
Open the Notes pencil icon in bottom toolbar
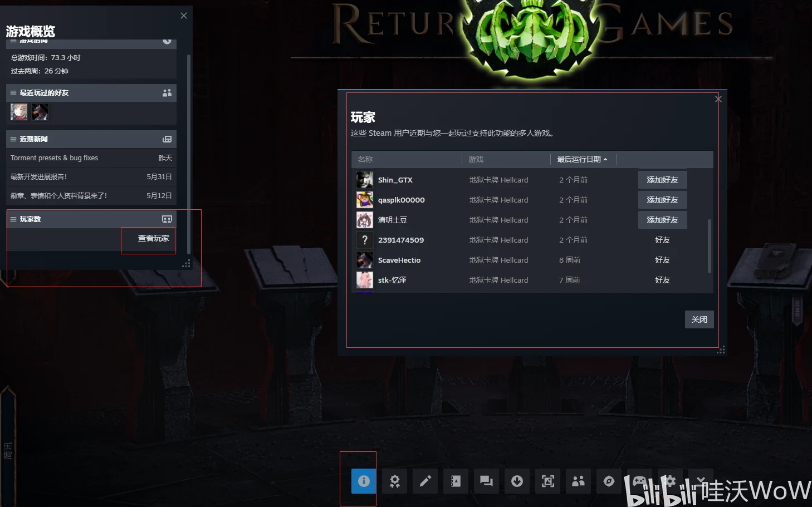[425, 481]
